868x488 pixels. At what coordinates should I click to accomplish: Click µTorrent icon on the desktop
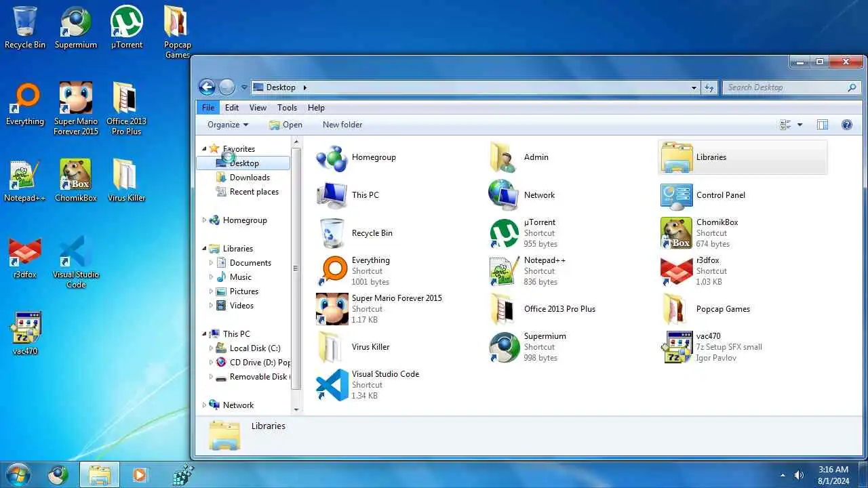(127, 22)
